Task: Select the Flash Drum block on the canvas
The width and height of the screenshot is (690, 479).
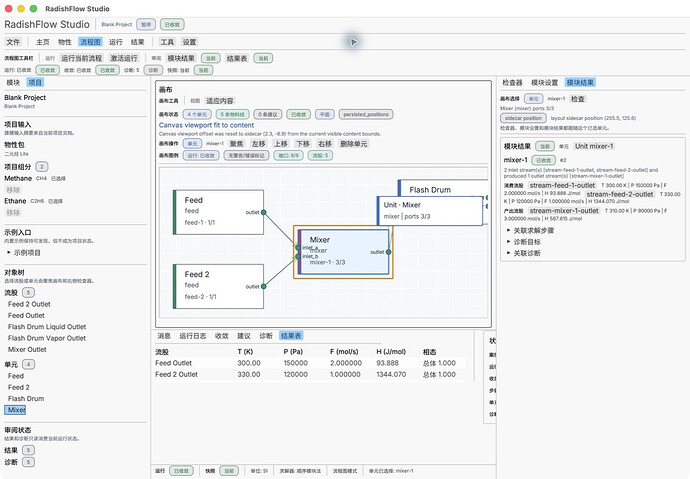Action: coord(442,188)
